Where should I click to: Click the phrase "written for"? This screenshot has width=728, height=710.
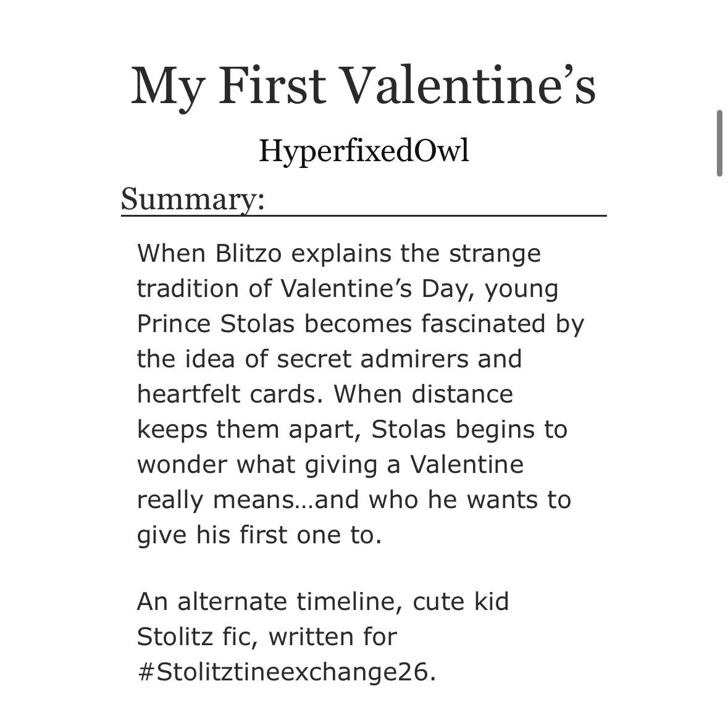332,637
